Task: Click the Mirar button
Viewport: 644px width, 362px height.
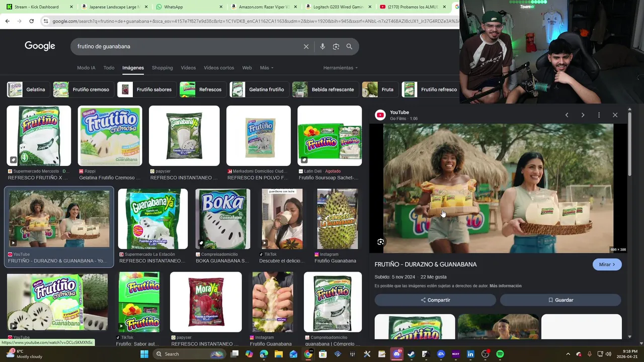Action: tap(607, 264)
